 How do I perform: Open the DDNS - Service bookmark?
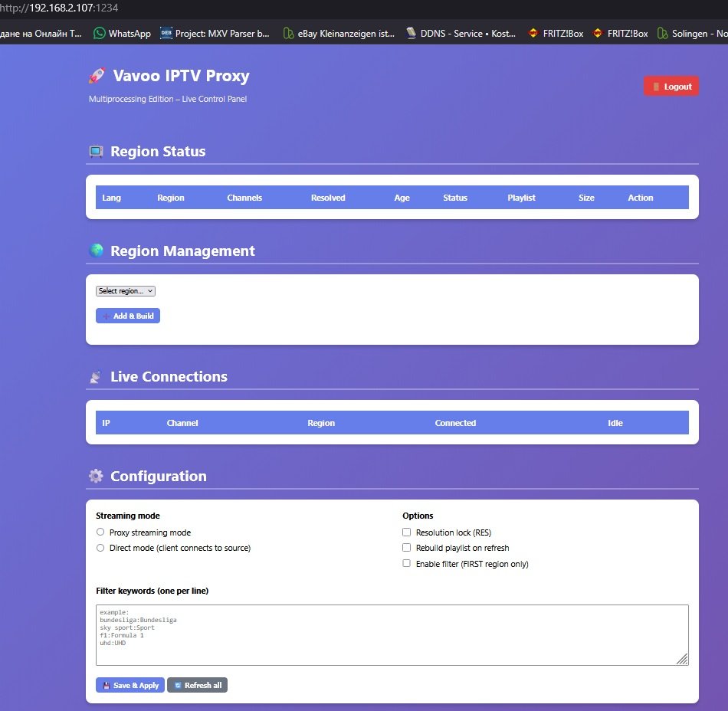tap(461, 34)
